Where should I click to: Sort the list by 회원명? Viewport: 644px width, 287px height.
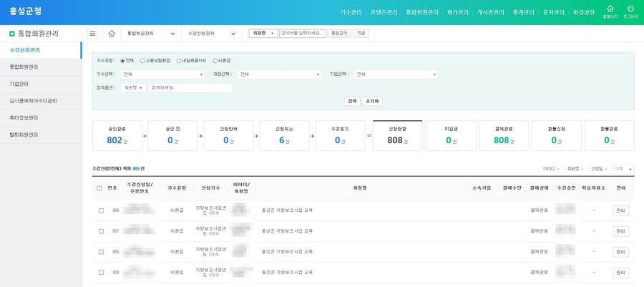[x=575, y=169]
